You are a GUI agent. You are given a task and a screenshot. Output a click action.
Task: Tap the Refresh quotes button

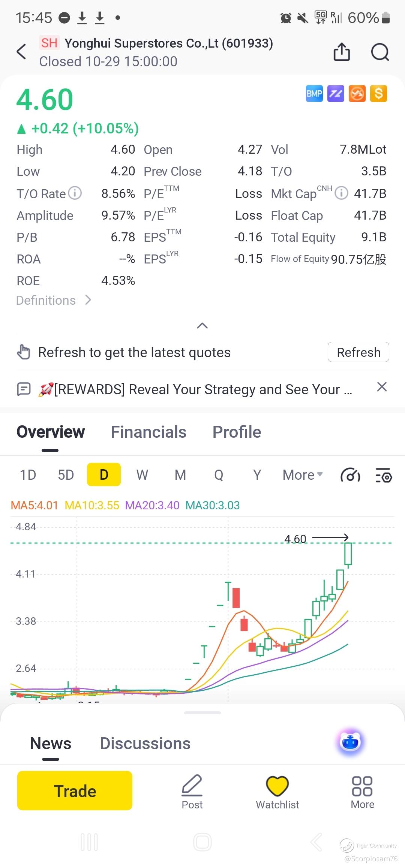click(x=358, y=352)
